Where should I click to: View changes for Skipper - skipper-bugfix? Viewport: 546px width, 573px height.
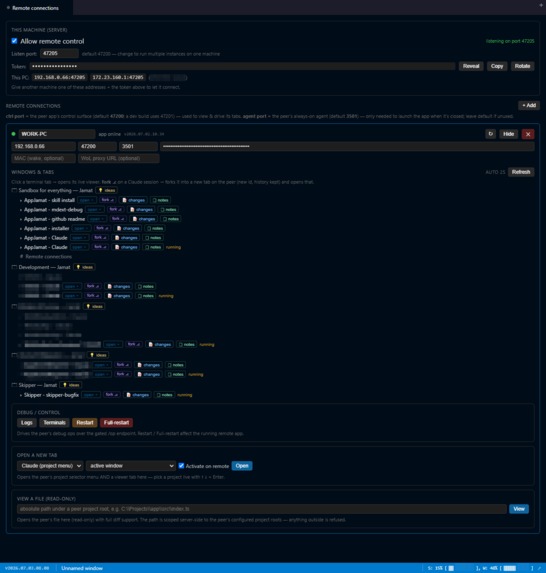pos(138,395)
